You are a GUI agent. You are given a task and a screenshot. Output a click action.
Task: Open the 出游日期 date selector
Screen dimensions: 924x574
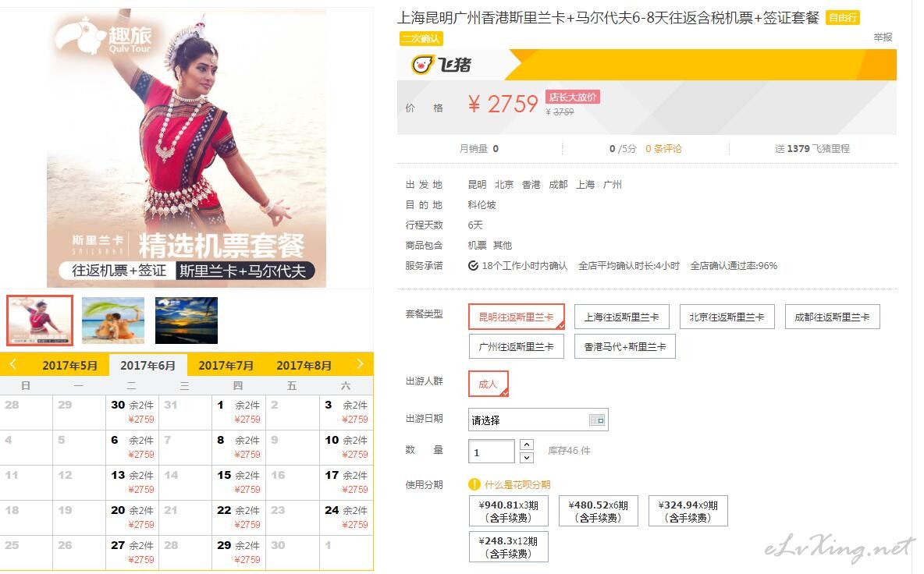[x=528, y=420]
